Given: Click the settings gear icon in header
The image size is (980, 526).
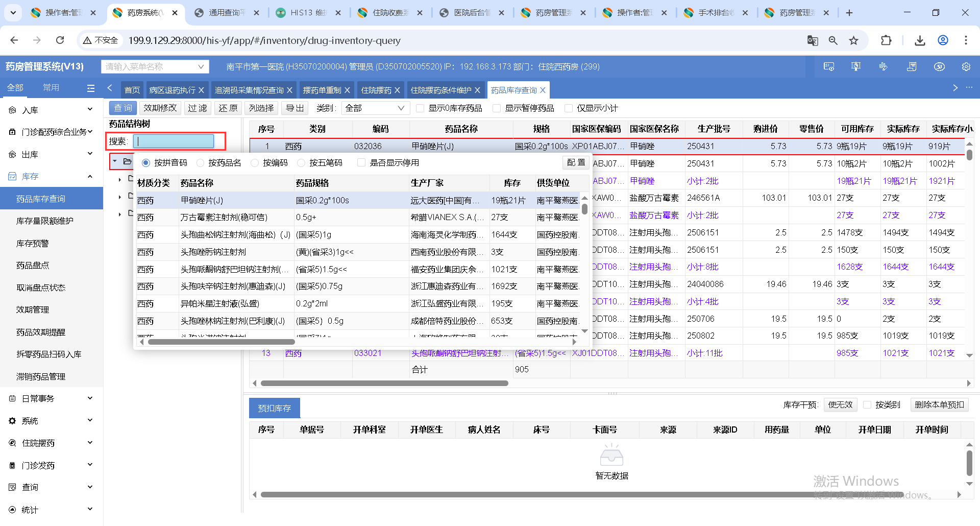Looking at the screenshot, I should pyautogui.click(x=966, y=67).
